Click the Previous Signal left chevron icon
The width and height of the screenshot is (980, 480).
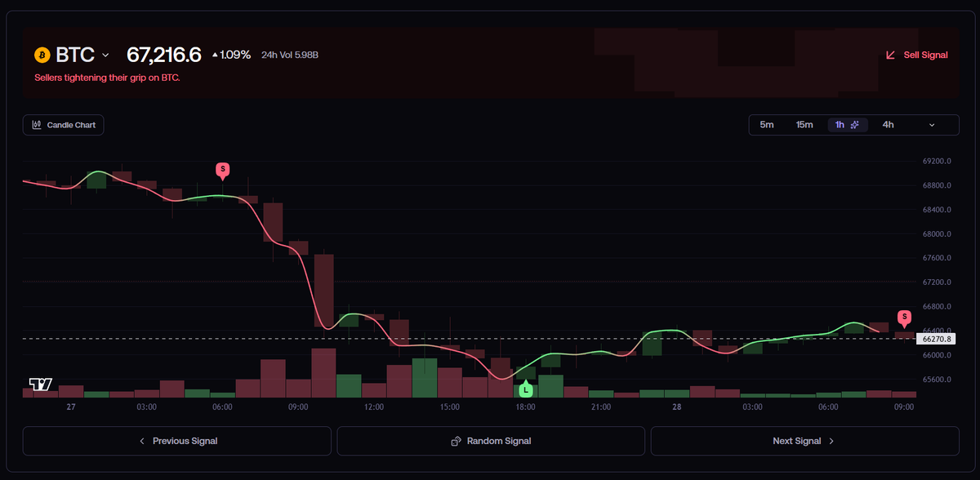pos(142,441)
